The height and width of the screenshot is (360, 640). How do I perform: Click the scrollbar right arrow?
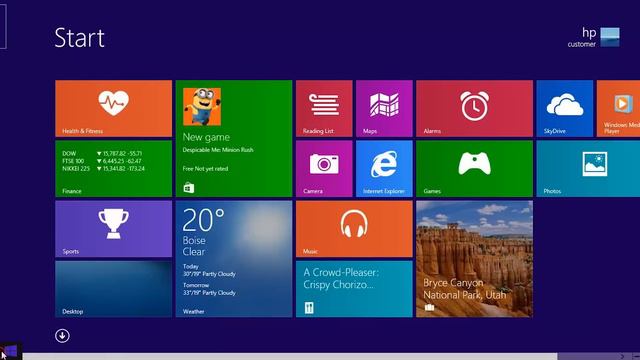622,356
